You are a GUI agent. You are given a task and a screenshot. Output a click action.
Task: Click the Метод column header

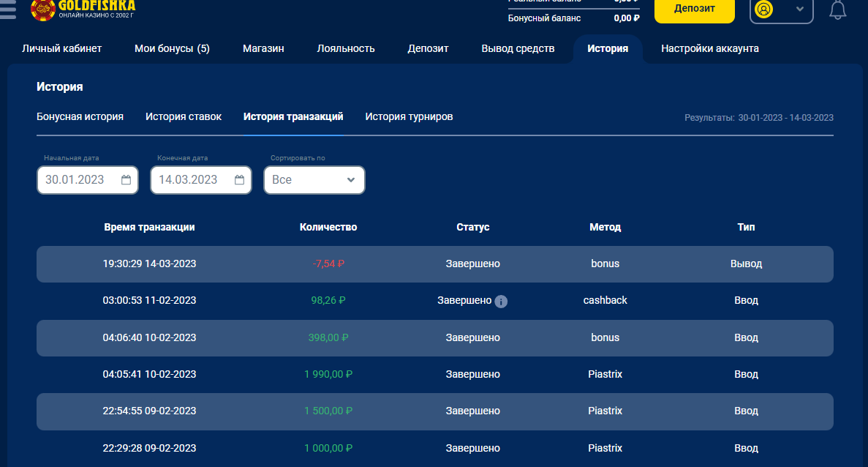click(x=605, y=227)
